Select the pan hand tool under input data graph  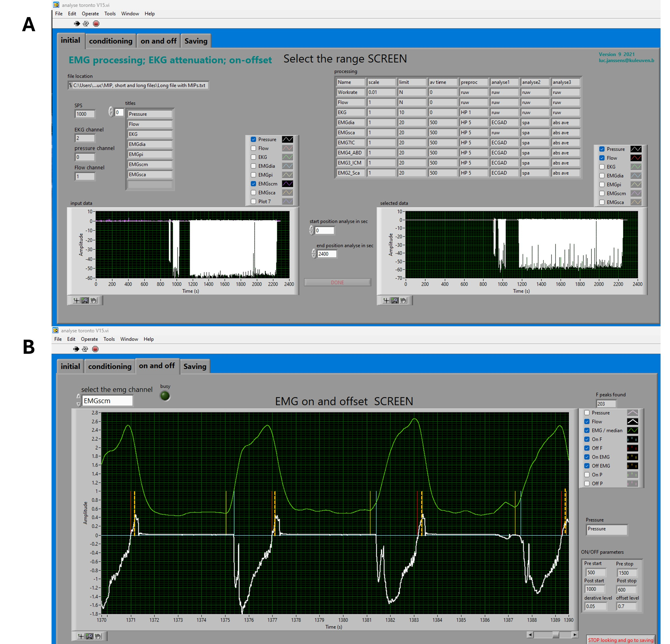(x=93, y=300)
